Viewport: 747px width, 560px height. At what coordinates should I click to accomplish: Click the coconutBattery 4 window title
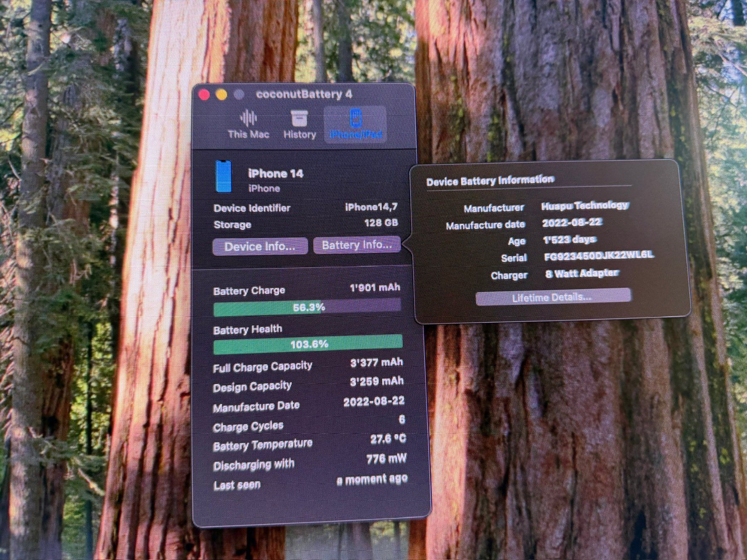tap(304, 94)
